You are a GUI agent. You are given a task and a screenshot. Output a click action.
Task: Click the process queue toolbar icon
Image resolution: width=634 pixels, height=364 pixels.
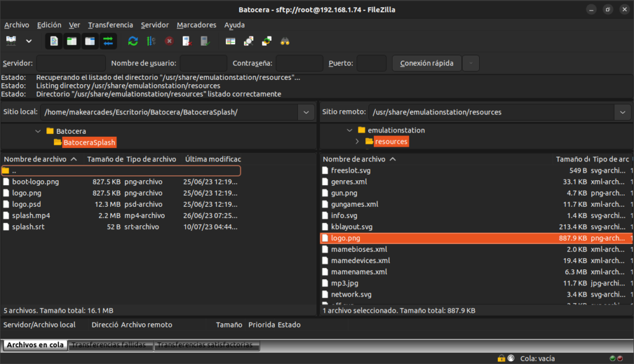(x=151, y=41)
